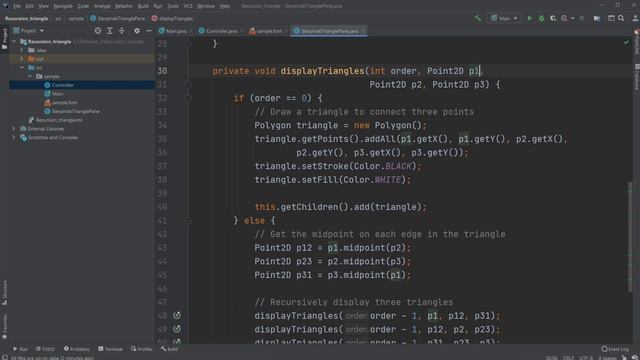The image size is (640, 360).
Task: Click the grayed Stop square in the toolbar
Action: pyautogui.click(x=582, y=18)
